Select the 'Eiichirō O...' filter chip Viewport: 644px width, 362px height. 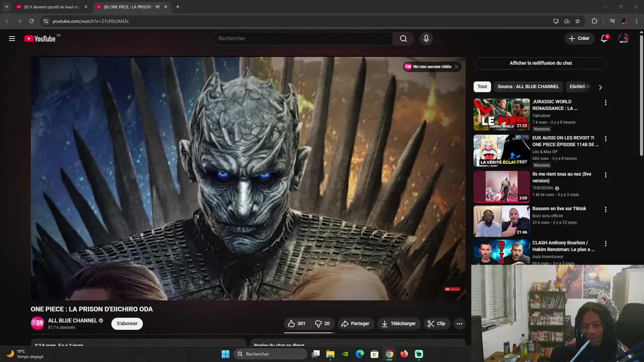click(x=580, y=86)
